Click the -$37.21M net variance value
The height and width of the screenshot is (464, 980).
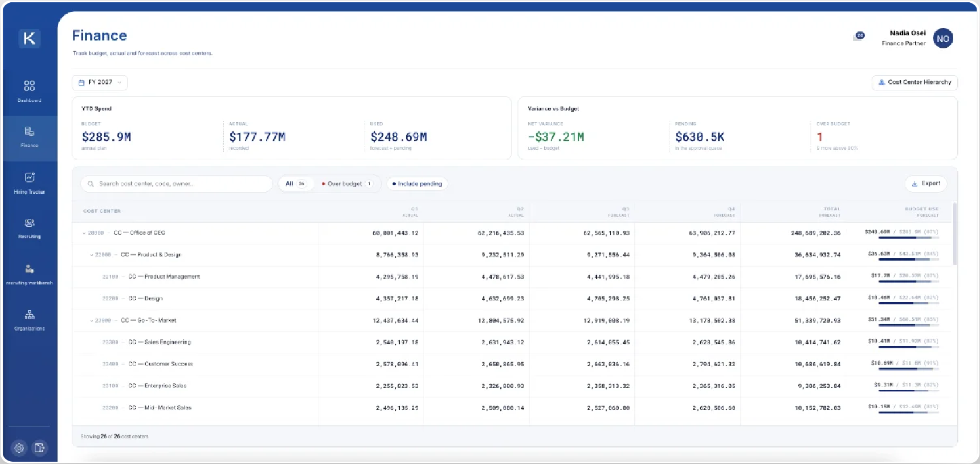tap(556, 137)
